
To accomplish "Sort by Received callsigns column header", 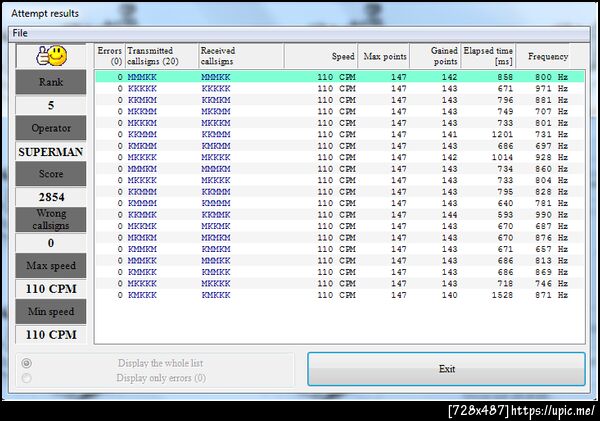I will pyautogui.click(x=241, y=56).
